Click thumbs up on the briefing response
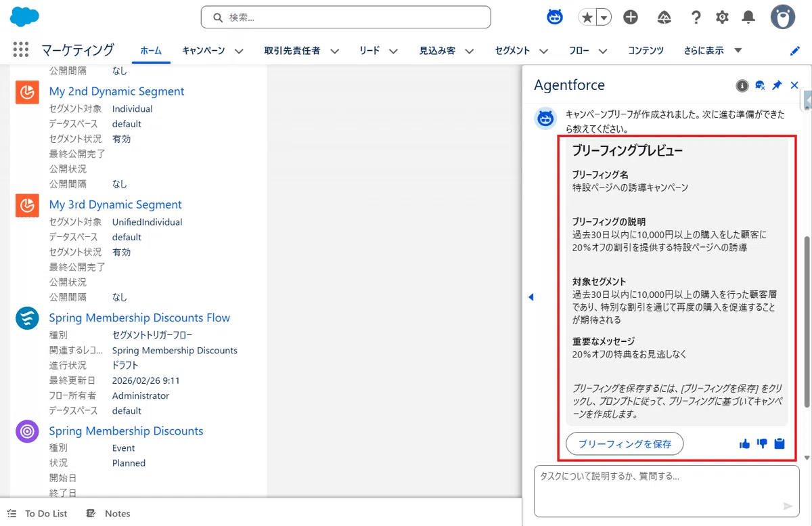Viewport: 812px width, 526px height. [745, 444]
